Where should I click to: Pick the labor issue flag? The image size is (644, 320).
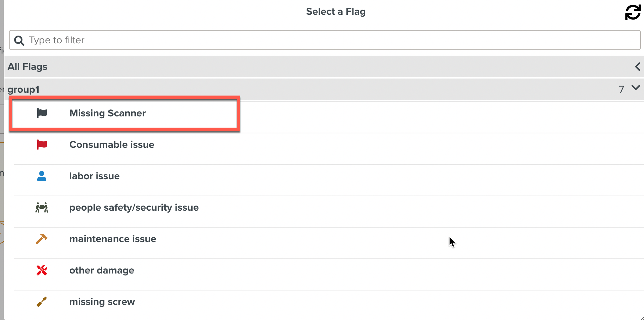point(94,176)
